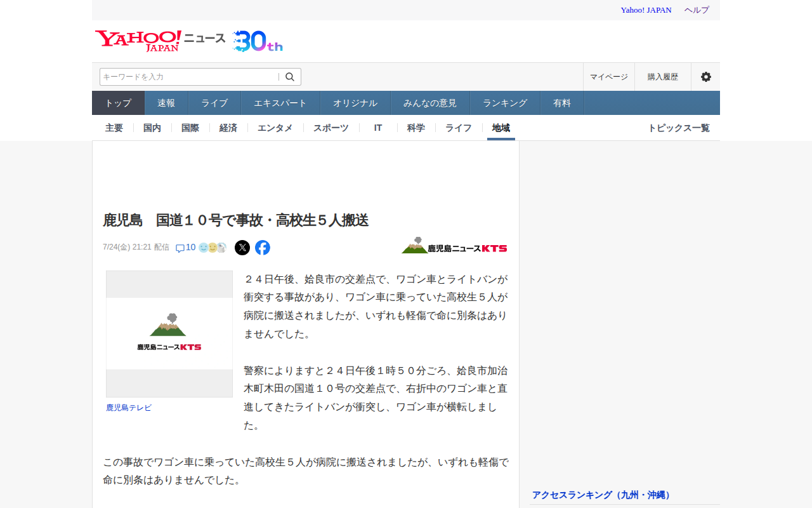Select the トップ main tab
The height and width of the screenshot is (508, 812).
(118, 103)
